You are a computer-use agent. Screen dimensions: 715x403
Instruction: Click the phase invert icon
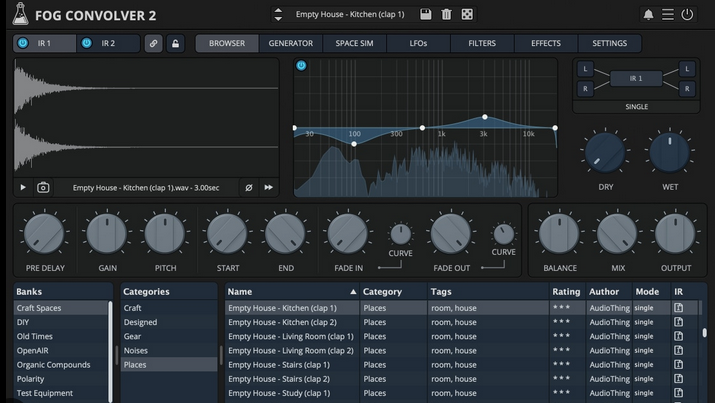tap(249, 187)
